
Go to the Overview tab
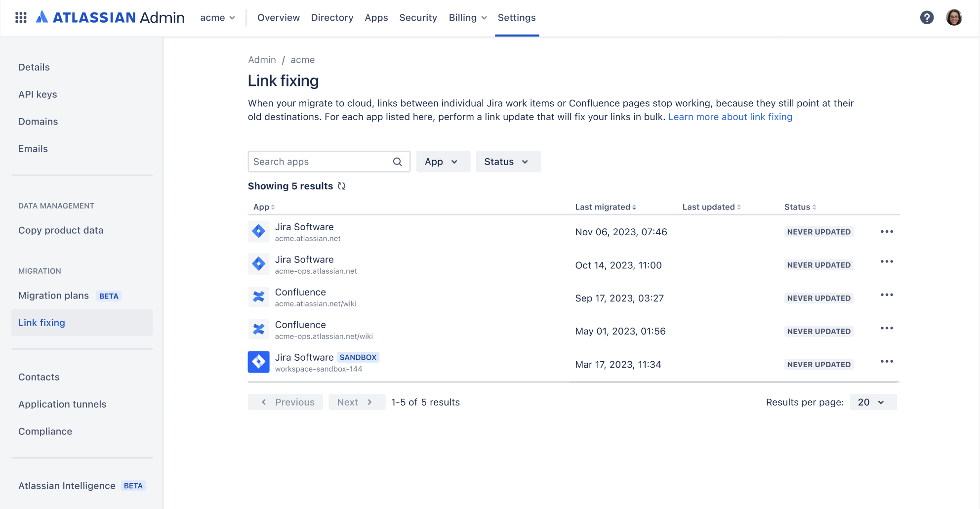click(279, 18)
